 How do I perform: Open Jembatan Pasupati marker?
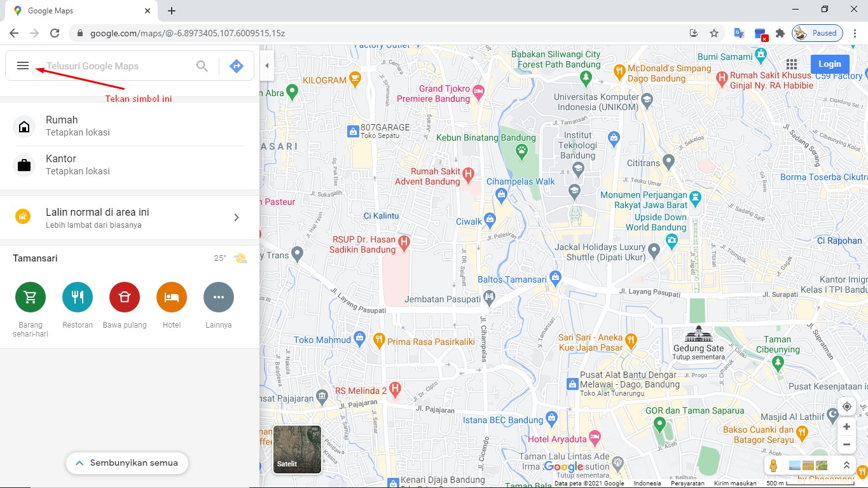point(489,296)
